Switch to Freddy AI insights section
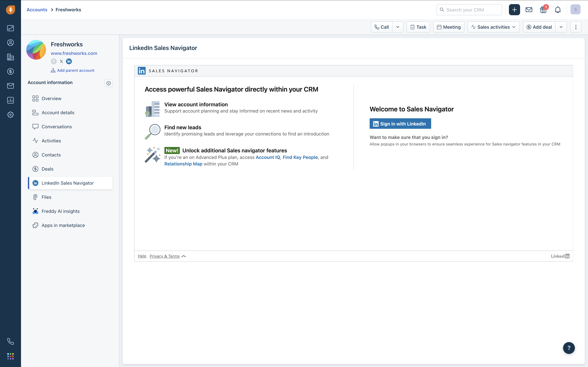The image size is (588, 367). click(x=61, y=211)
